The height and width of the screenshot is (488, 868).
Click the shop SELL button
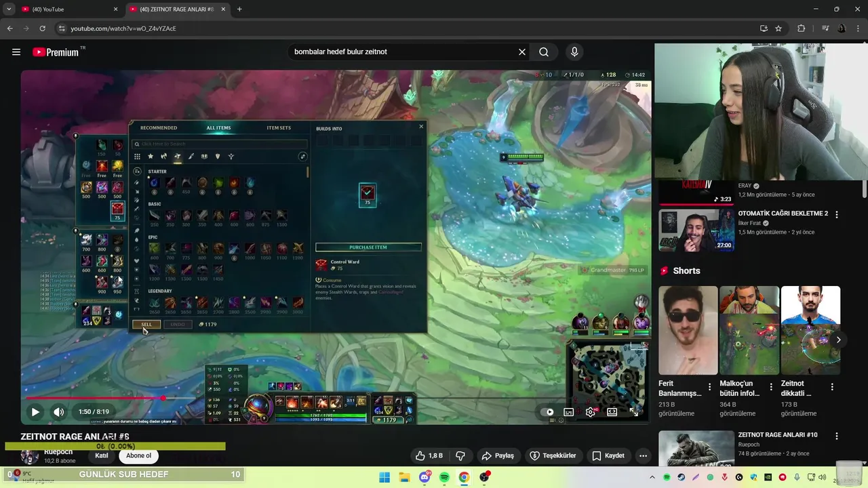[146, 325]
